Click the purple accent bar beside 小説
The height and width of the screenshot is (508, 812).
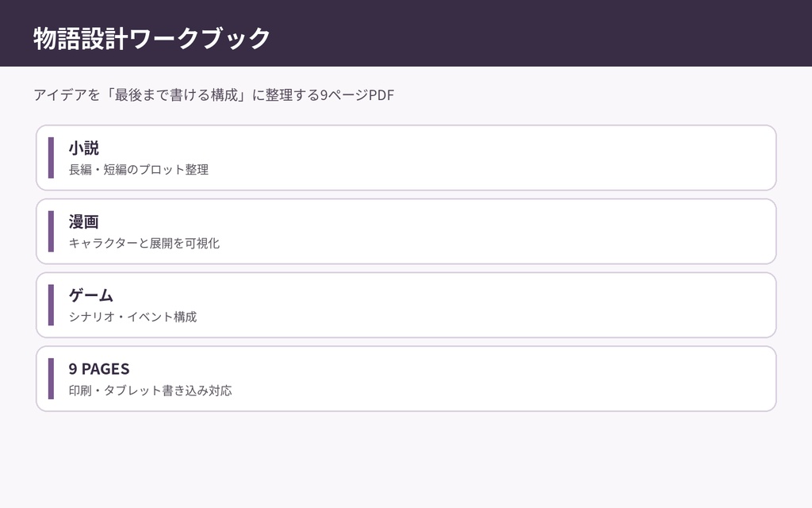pyautogui.click(x=51, y=158)
